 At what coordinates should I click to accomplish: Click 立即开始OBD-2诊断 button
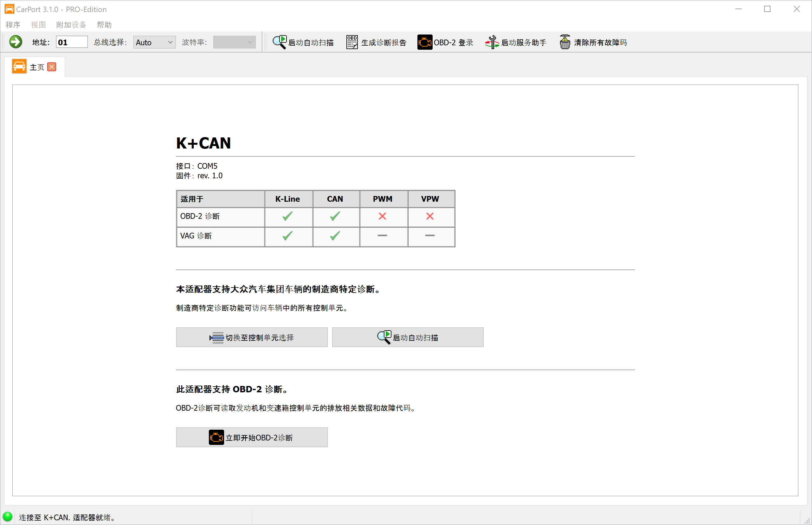pyautogui.click(x=251, y=437)
